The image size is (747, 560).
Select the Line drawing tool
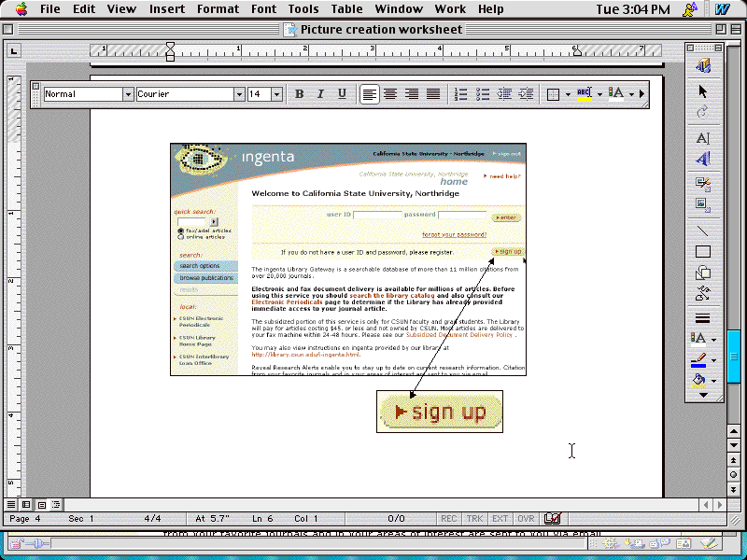pyautogui.click(x=703, y=231)
